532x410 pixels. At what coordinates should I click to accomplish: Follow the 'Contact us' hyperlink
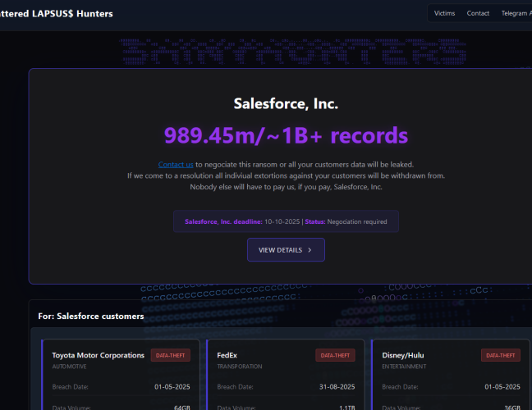click(176, 165)
